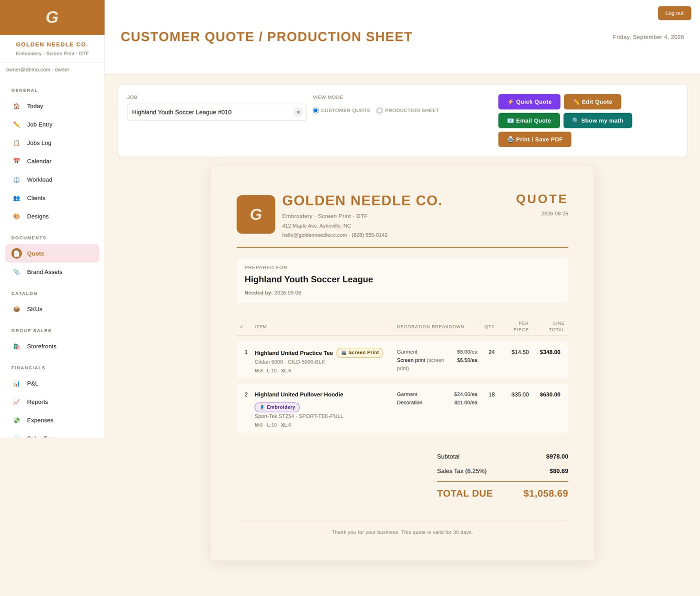Click the Job Entry pencil icon
700x596 pixels.
click(x=16, y=125)
